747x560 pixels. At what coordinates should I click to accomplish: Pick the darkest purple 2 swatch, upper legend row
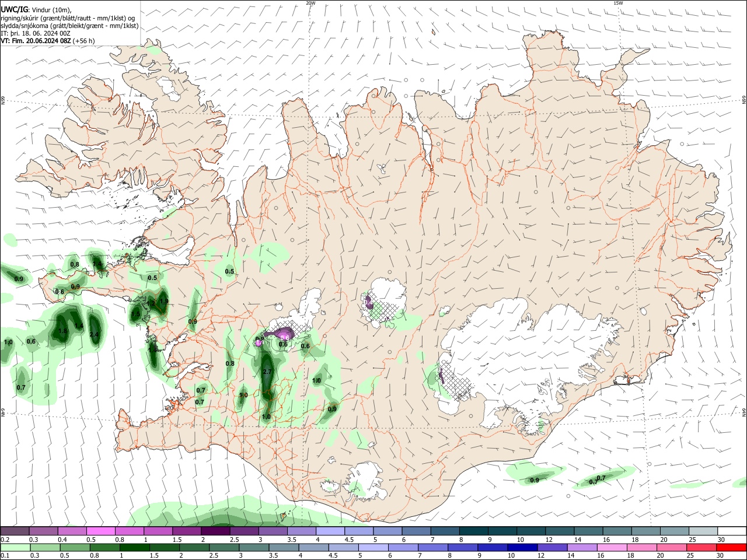pyautogui.click(x=215, y=531)
